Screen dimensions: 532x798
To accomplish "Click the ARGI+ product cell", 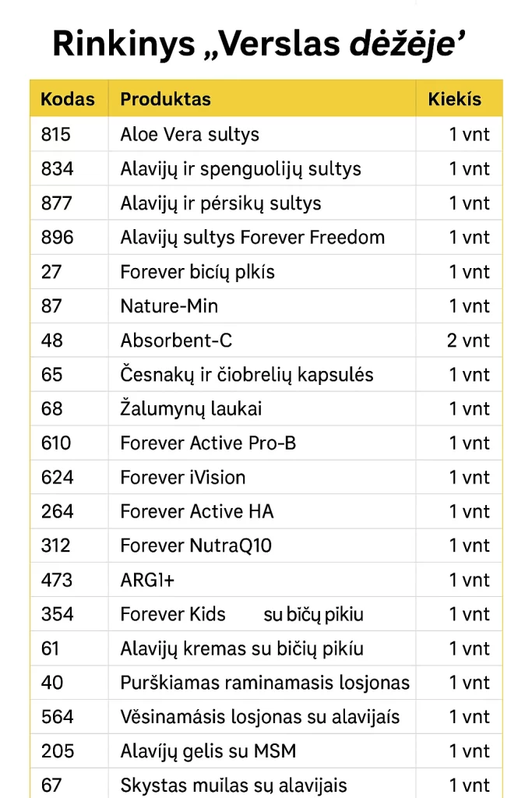I will tap(149, 581).
